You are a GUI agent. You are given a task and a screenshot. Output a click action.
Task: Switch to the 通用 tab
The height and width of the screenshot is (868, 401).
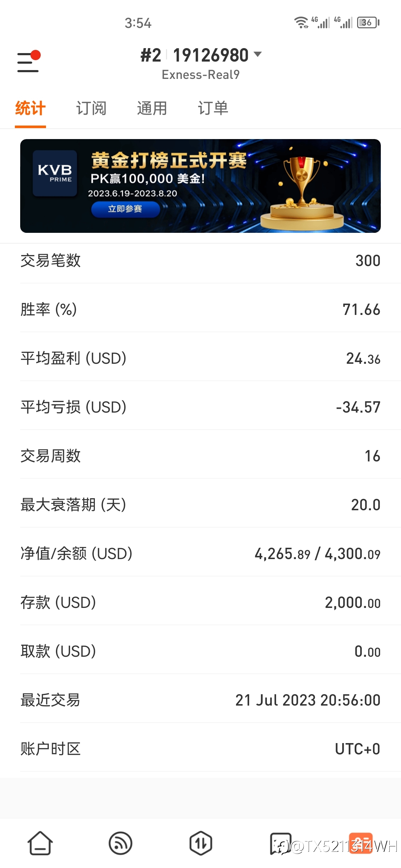point(152,108)
